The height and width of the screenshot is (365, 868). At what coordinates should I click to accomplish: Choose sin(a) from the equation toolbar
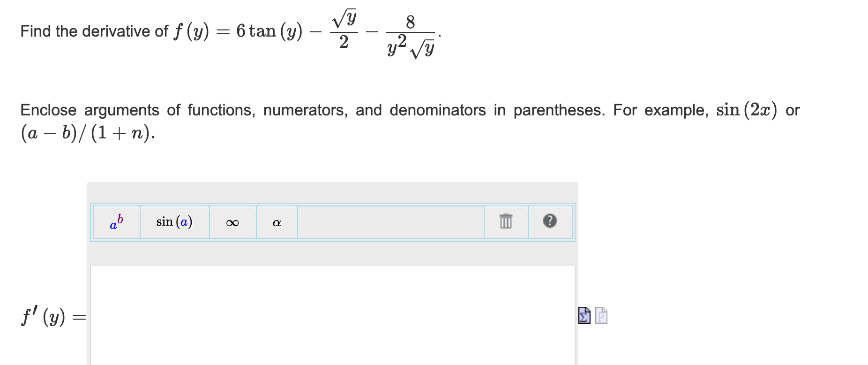point(174,221)
